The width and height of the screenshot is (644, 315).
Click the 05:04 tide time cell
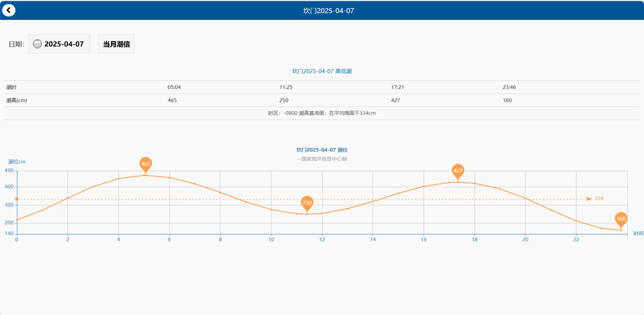(174, 87)
